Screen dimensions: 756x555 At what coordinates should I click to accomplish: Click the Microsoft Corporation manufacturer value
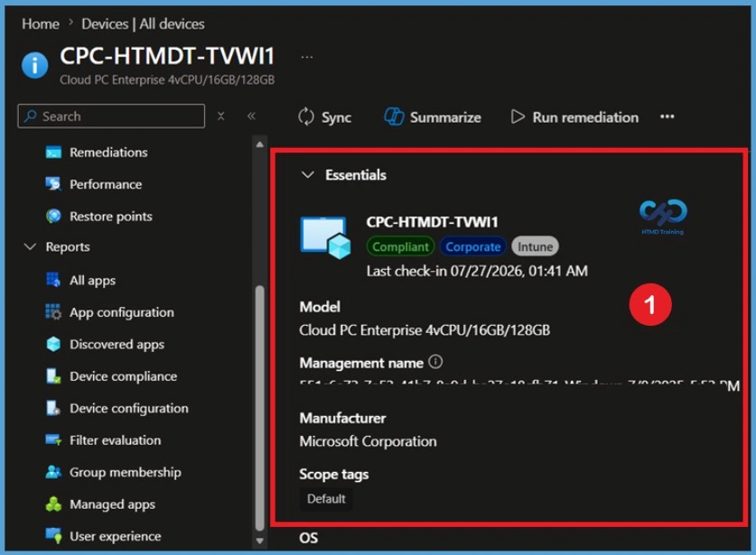(368, 440)
